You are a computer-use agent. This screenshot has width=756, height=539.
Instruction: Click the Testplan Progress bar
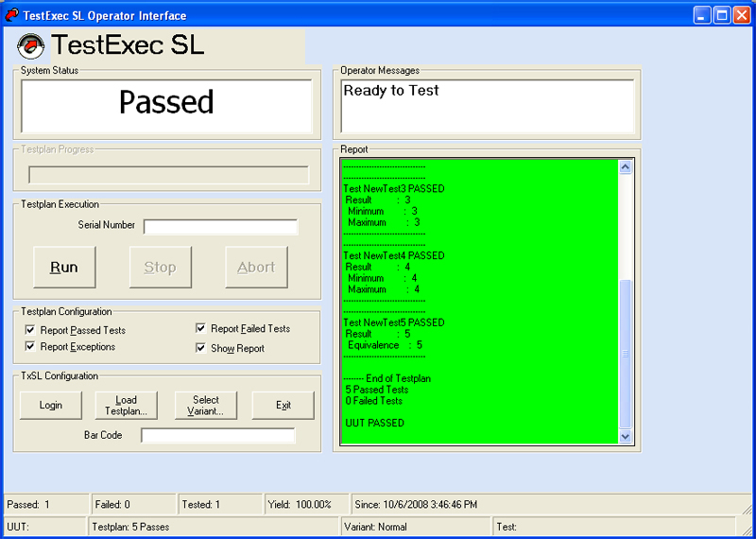[x=168, y=175]
